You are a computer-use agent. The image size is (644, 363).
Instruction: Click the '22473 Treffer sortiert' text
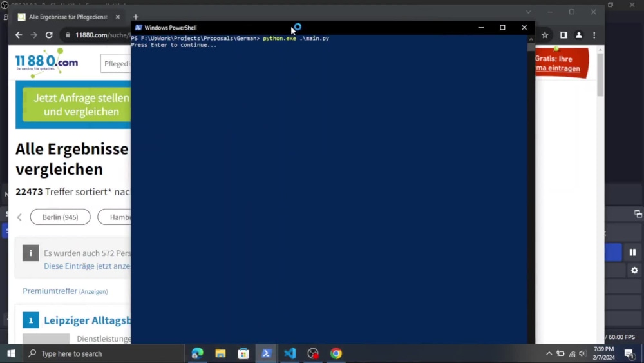tap(73, 192)
